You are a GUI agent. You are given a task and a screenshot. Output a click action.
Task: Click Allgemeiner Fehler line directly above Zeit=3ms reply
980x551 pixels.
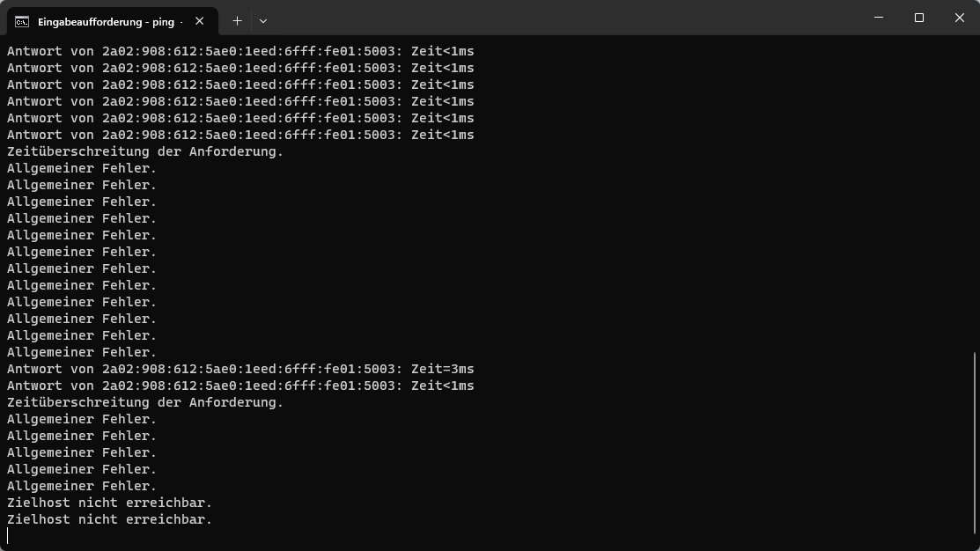[82, 352]
